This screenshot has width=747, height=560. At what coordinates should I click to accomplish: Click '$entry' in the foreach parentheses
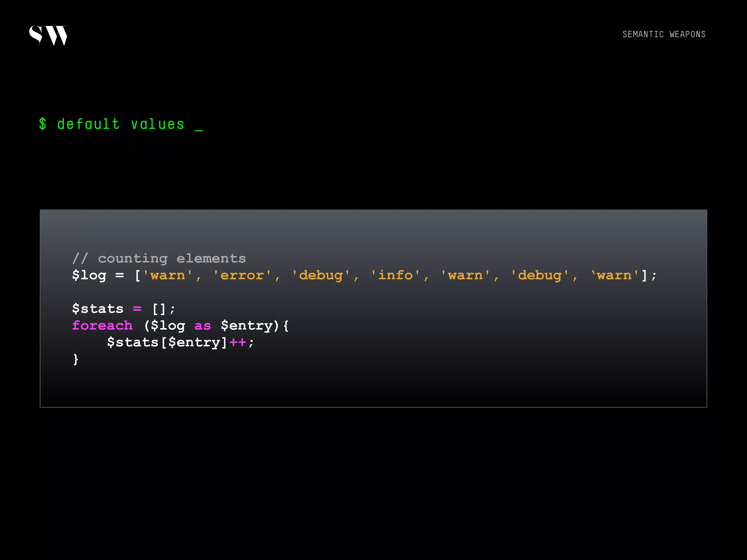pyautogui.click(x=247, y=326)
